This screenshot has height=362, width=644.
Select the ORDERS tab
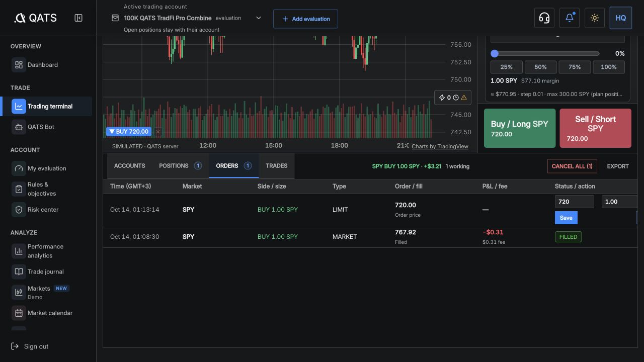click(234, 166)
